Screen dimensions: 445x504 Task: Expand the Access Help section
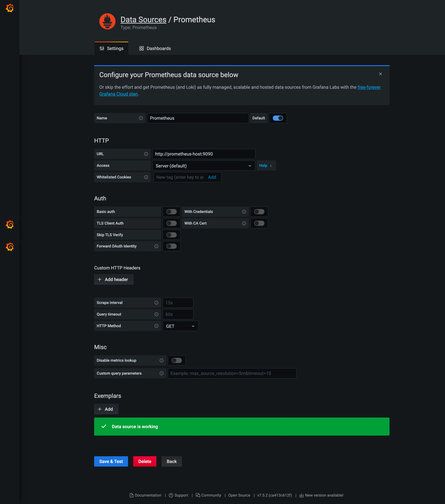pyautogui.click(x=266, y=166)
